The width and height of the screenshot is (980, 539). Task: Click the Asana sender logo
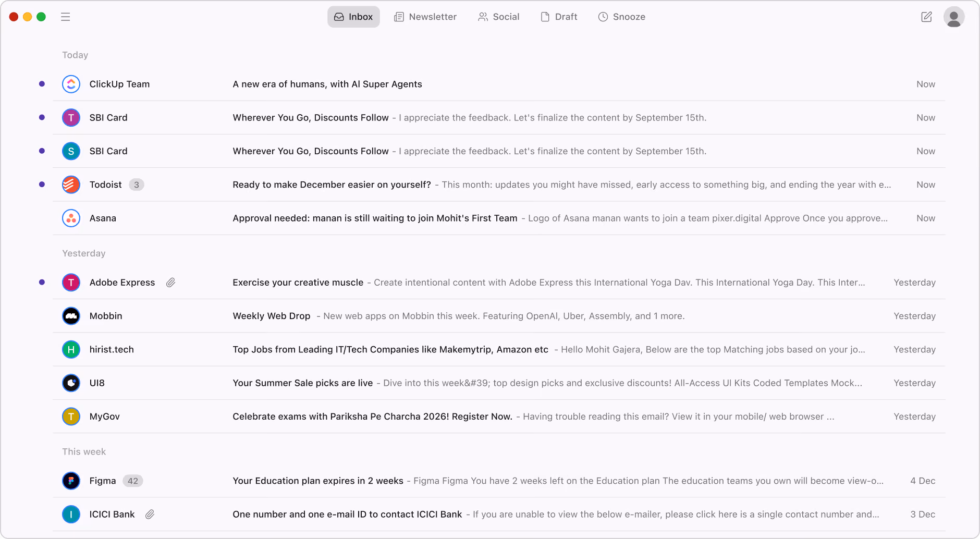point(71,218)
